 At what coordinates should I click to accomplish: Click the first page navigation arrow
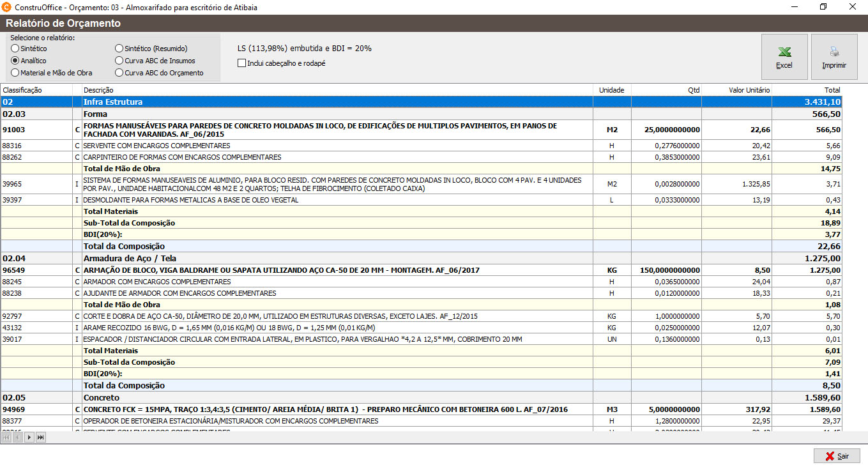click(x=6, y=437)
